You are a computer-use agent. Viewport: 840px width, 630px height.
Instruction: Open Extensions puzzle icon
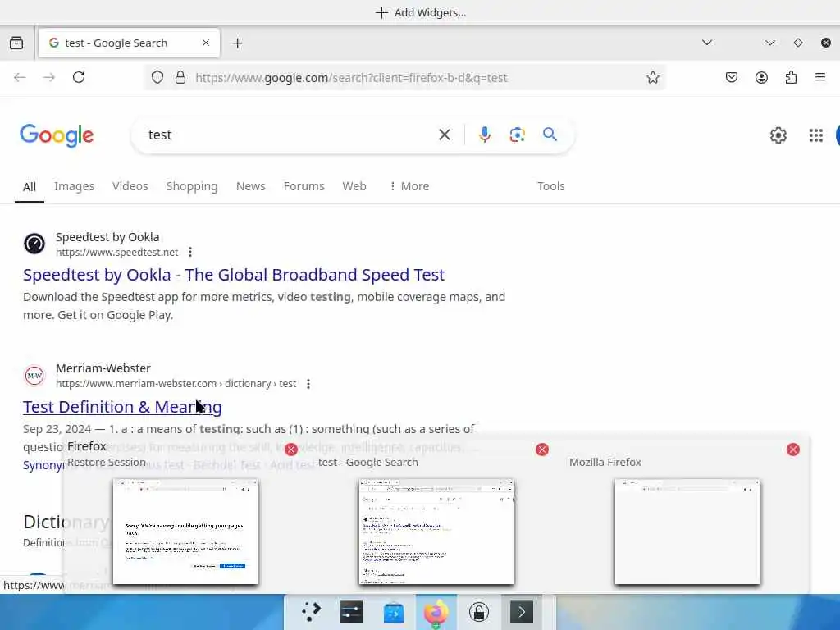tap(792, 78)
